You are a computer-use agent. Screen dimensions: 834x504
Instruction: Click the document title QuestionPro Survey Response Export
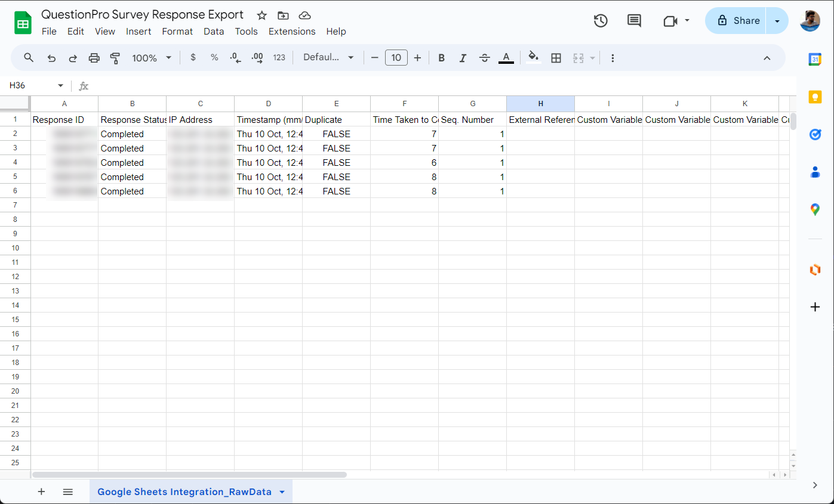pyautogui.click(x=143, y=15)
